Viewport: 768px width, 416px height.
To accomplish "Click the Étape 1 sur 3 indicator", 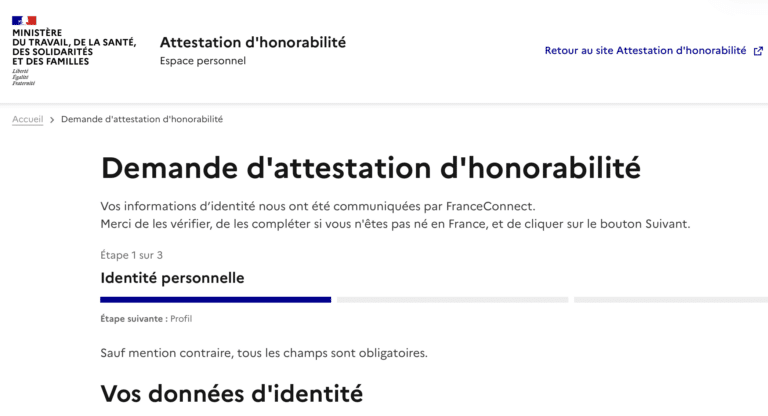I will coord(132,255).
